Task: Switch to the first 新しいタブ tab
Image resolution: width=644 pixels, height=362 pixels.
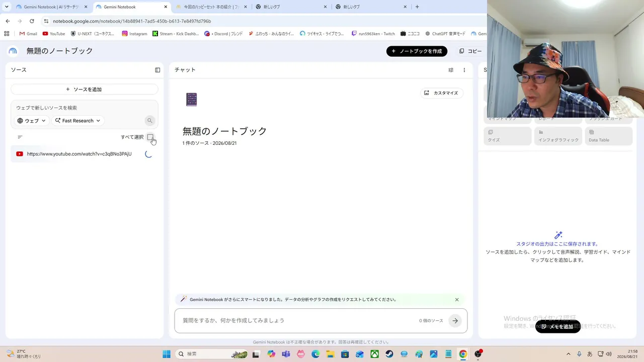Action: pyautogui.click(x=291, y=7)
